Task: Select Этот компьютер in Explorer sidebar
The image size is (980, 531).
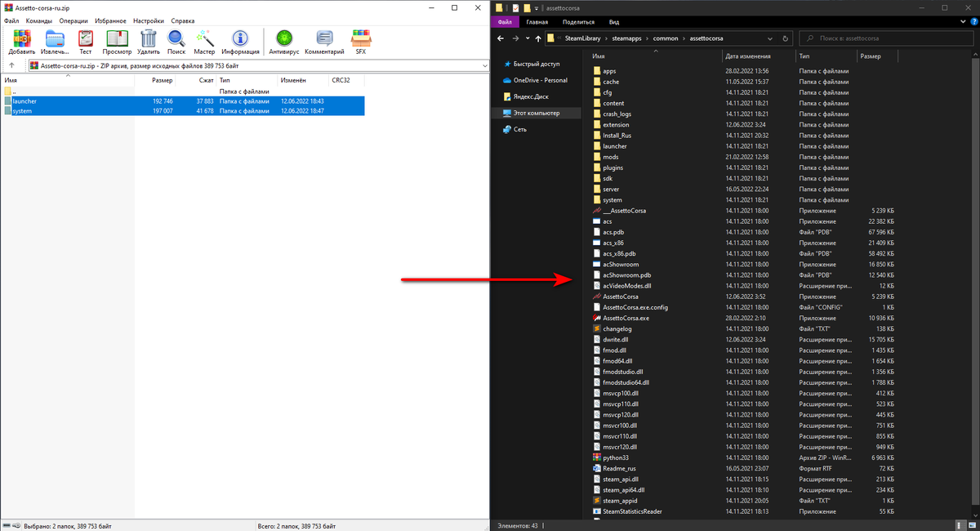Action: point(537,113)
